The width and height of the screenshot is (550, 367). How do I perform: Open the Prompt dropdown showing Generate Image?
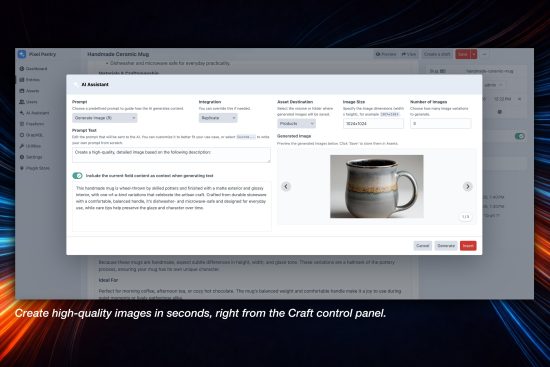[105, 118]
